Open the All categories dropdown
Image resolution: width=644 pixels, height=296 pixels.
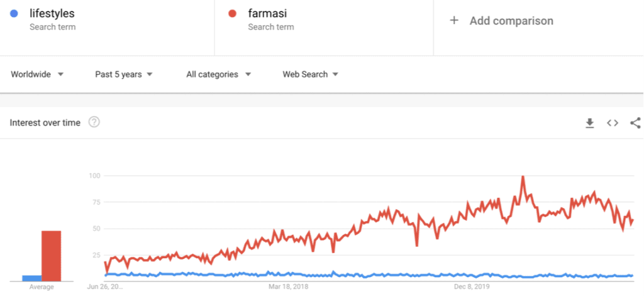[x=218, y=74]
